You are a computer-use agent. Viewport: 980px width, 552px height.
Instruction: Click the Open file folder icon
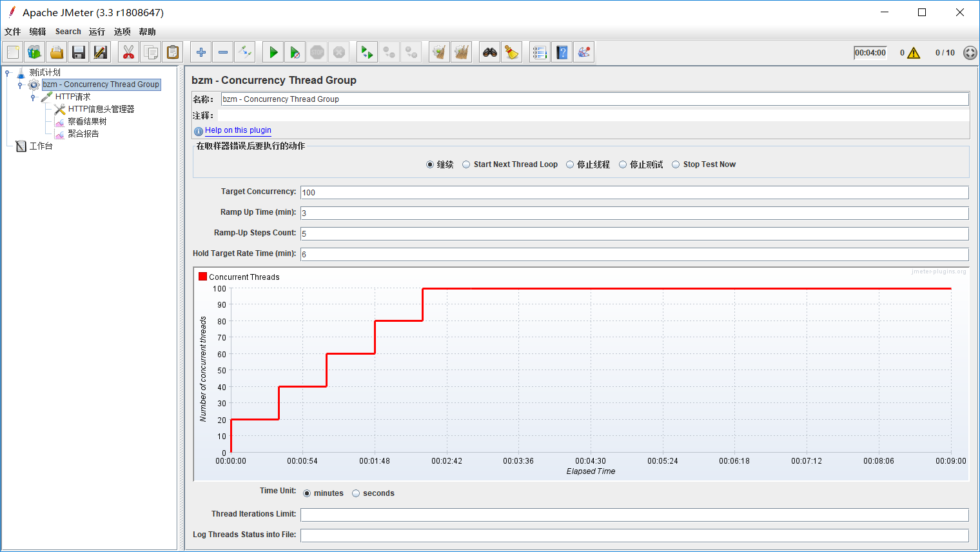pyautogui.click(x=57, y=52)
